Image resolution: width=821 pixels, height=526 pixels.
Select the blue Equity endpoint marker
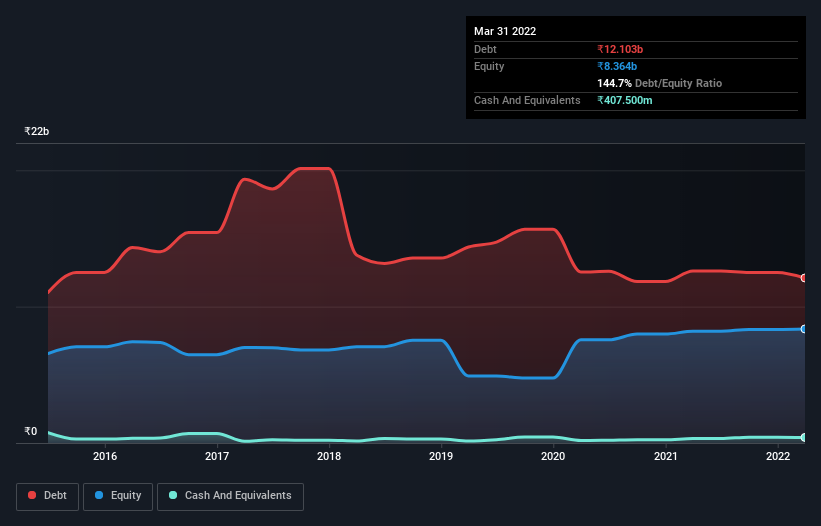click(804, 329)
